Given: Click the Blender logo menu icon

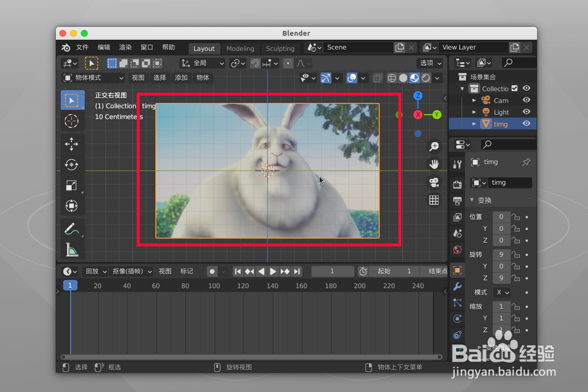Looking at the screenshot, I should click(66, 48).
